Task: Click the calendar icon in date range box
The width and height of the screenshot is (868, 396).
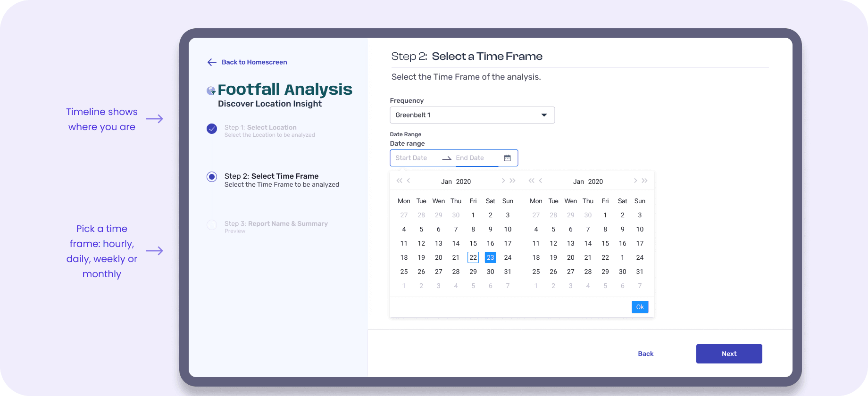Action: [507, 158]
